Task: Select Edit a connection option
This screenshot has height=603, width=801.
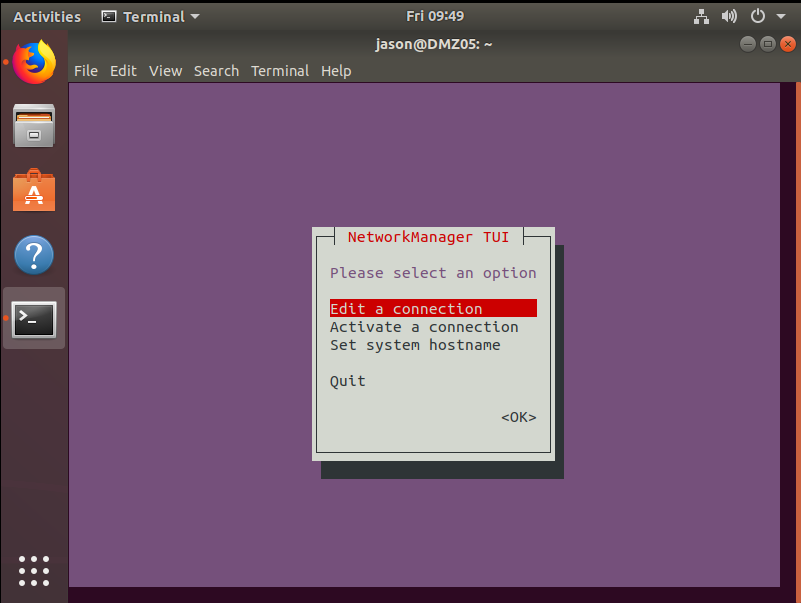Action: click(x=433, y=308)
